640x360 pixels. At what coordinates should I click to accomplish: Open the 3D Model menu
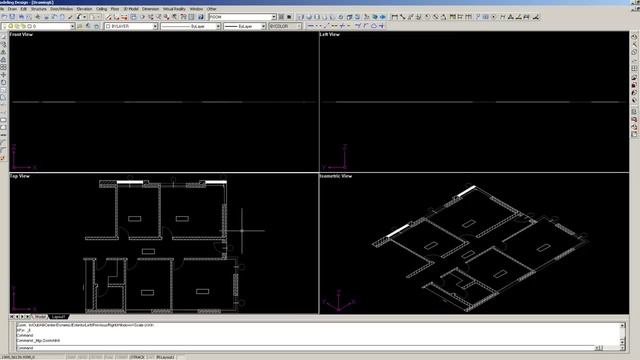pos(131,9)
